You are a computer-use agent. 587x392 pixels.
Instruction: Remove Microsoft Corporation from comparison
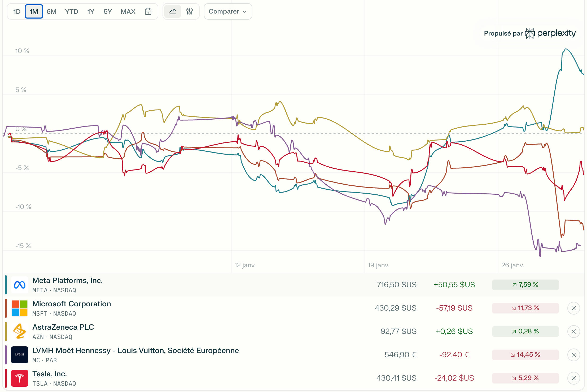click(573, 308)
